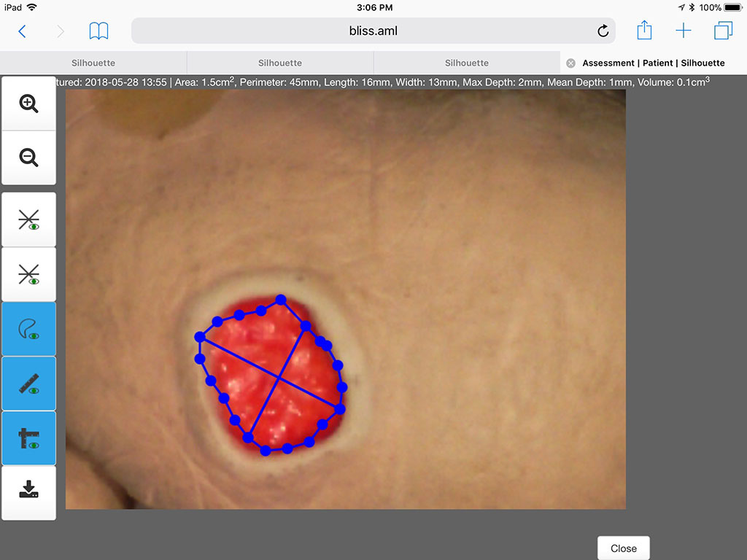Select Assessment | Patient | Silhouette tab
747x560 pixels.
coord(654,63)
